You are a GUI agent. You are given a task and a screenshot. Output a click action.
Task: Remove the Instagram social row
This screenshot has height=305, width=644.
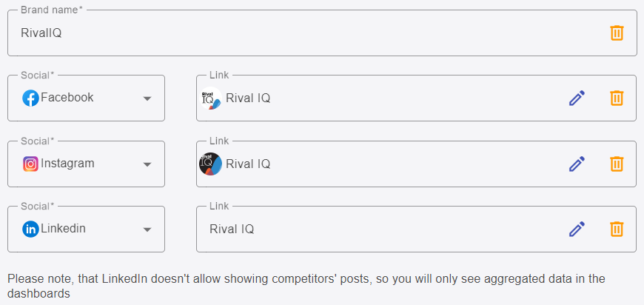[617, 164]
